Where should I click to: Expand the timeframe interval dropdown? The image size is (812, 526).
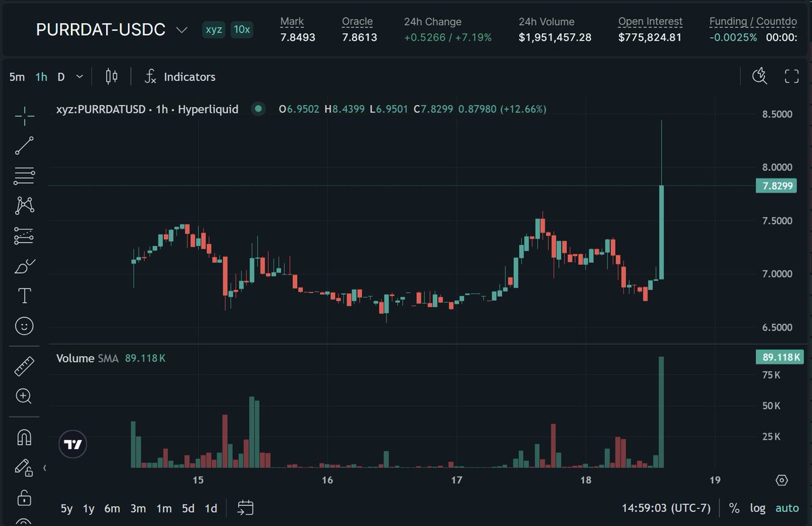click(79, 76)
